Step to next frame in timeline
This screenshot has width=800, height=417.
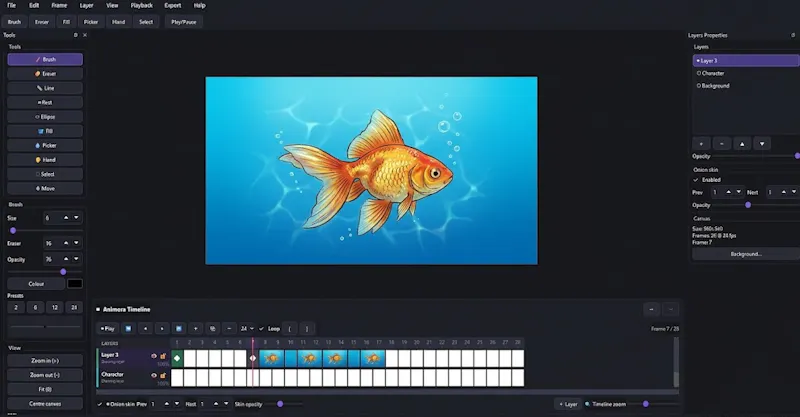pyautogui.click(x=162, y=329)
